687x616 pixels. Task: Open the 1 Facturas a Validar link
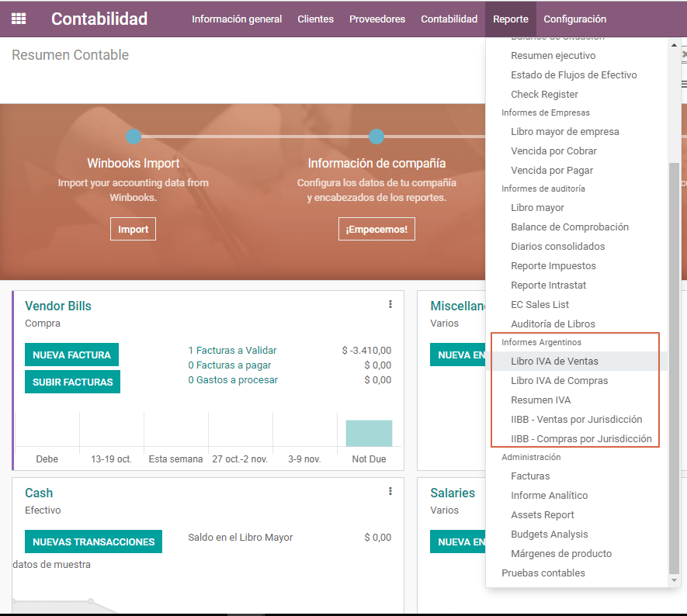point(232,351)
